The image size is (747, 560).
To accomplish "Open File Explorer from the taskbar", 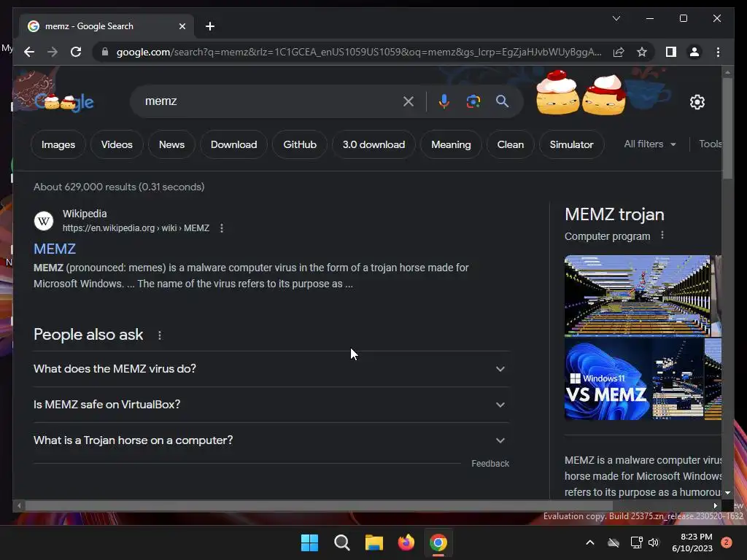I will click(374, 542).
